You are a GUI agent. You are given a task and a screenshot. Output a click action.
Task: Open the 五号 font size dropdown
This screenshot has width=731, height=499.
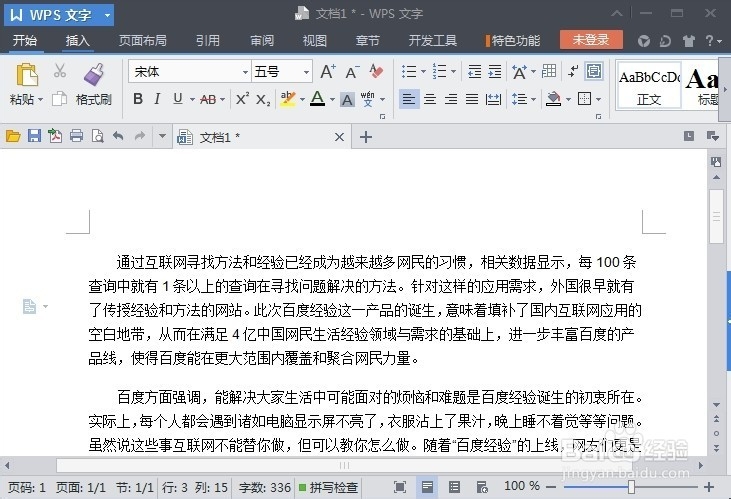pos(306,72)
